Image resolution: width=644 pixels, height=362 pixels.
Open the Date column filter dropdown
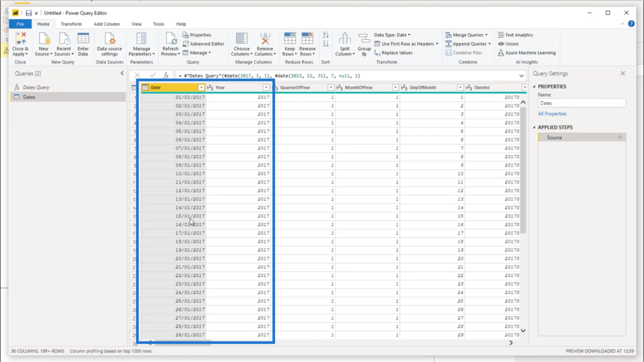pyautogui.click(x=201, y=87)
